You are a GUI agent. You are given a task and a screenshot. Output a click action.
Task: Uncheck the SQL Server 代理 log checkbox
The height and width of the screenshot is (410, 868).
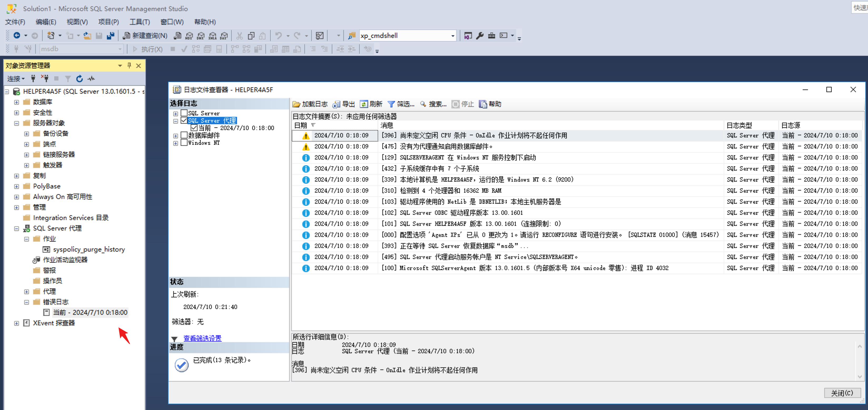[184, 121]
